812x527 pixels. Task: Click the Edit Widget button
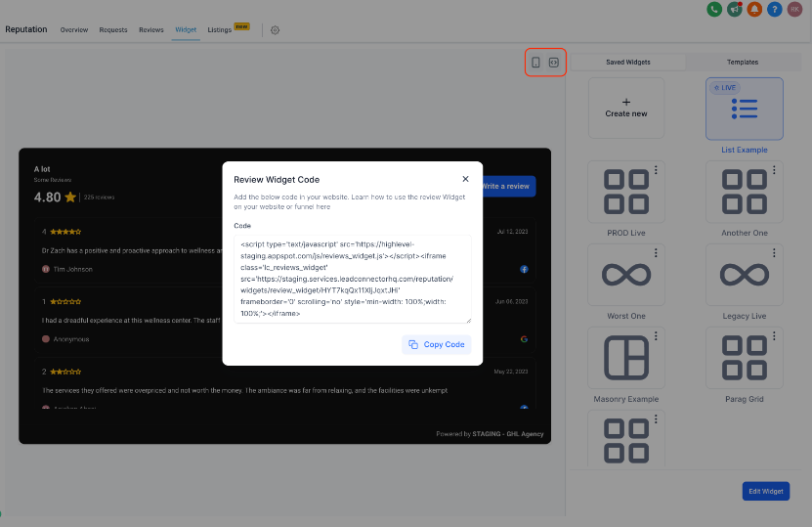click(x=766, y=491)
